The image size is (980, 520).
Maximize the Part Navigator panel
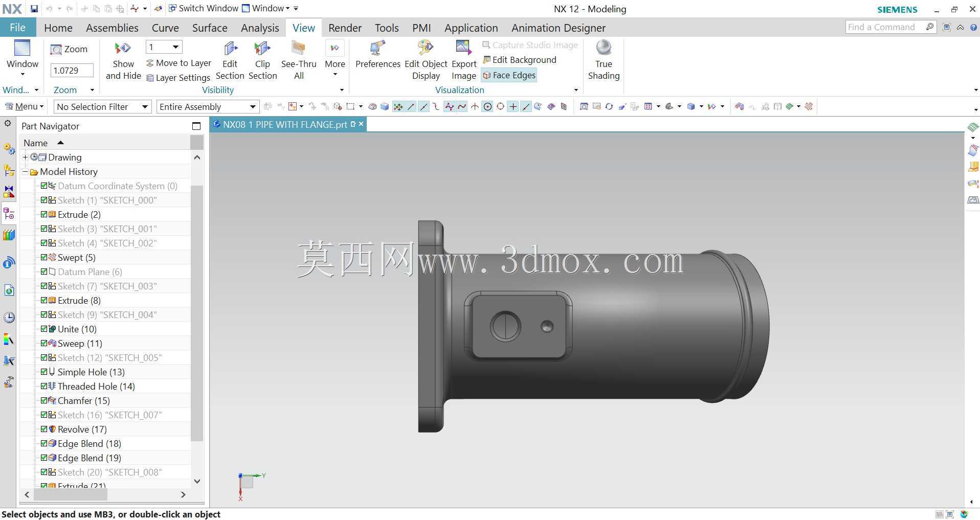196,126
